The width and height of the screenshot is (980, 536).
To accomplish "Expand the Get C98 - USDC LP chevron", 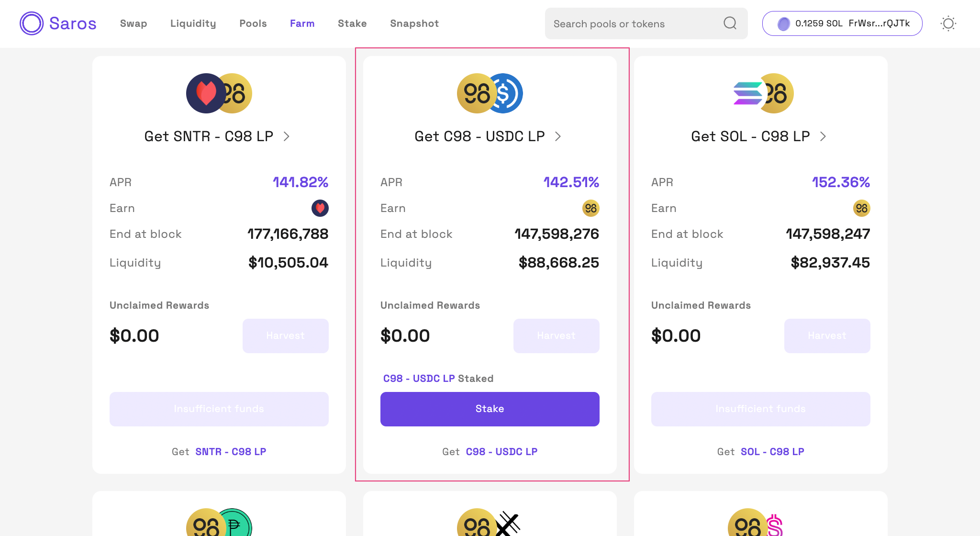I will pyautogui.click(x=558, y=136).
